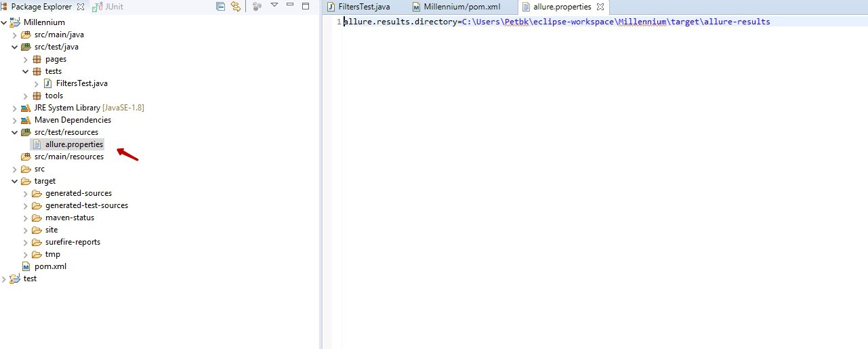Expand the src/main/java folder
This screenshot has width=868, height=349.
tap(15, 35)
